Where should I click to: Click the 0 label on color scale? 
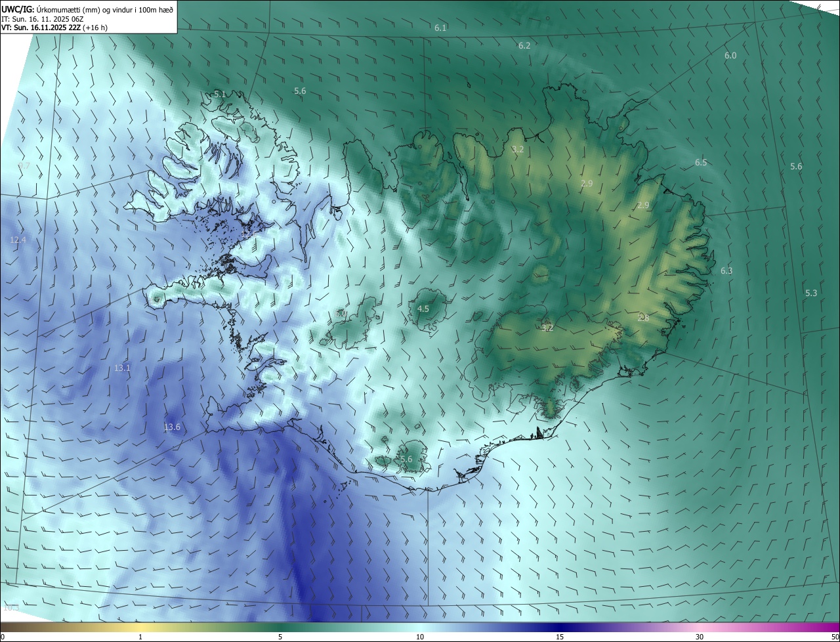pos(3,637)
